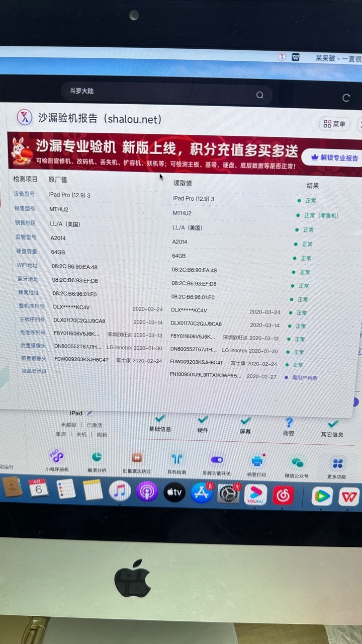Click the 销售地区 row label

[26, 223]
